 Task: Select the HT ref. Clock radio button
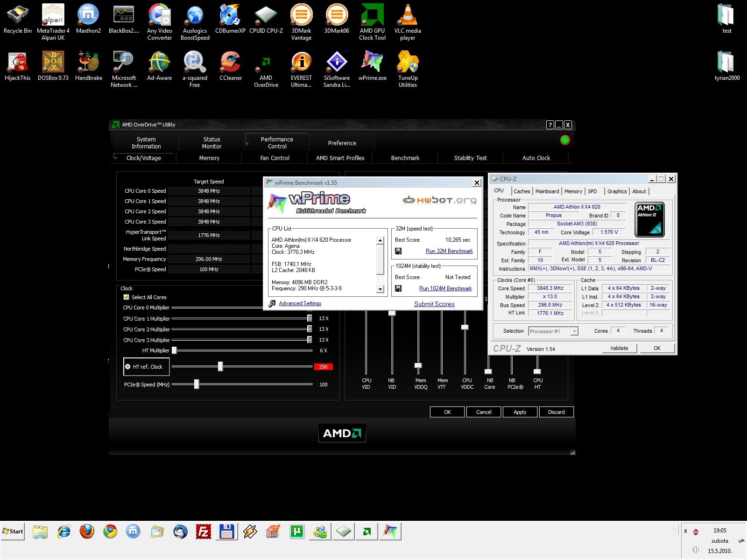click(128, 367)
